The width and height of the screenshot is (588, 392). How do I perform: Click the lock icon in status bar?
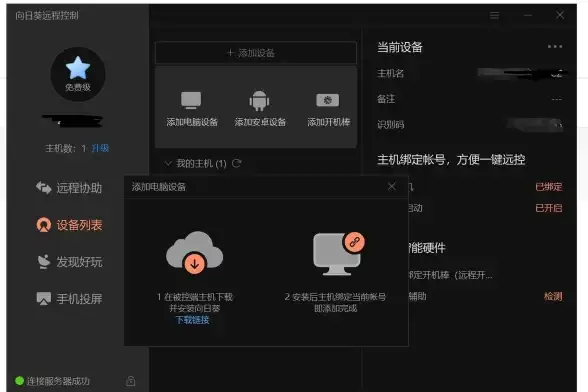130,381
